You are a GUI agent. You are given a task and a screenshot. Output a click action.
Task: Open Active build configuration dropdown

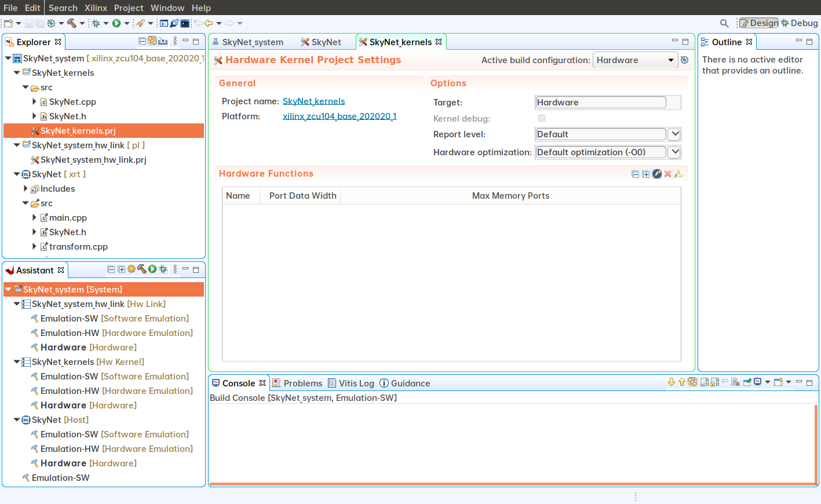[x=636, y=60]
